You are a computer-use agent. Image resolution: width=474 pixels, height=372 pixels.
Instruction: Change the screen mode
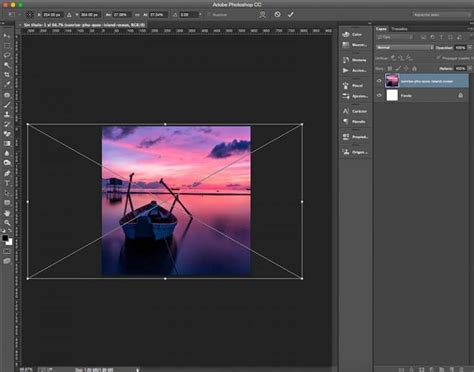pos(7,261)
